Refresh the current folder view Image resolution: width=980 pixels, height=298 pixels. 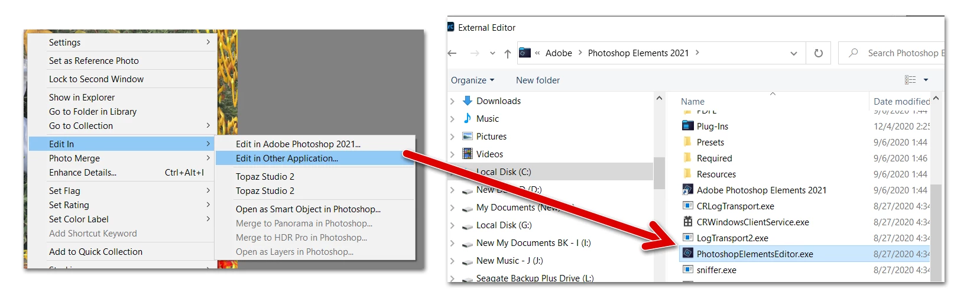pyautogui.click(x=819, y=53)
